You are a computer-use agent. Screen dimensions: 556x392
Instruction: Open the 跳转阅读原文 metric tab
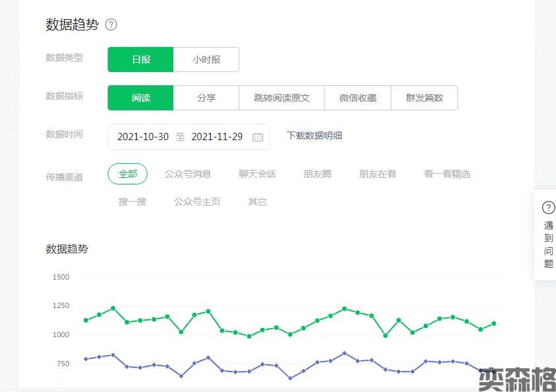click(282, 98)
